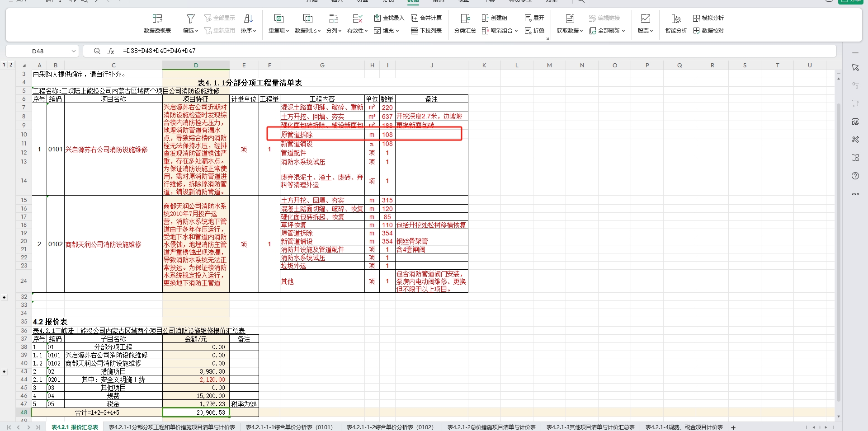Go to first sheet navigation arrow
Viewport: 868px width, 431px height.
(x=9, y=427)
